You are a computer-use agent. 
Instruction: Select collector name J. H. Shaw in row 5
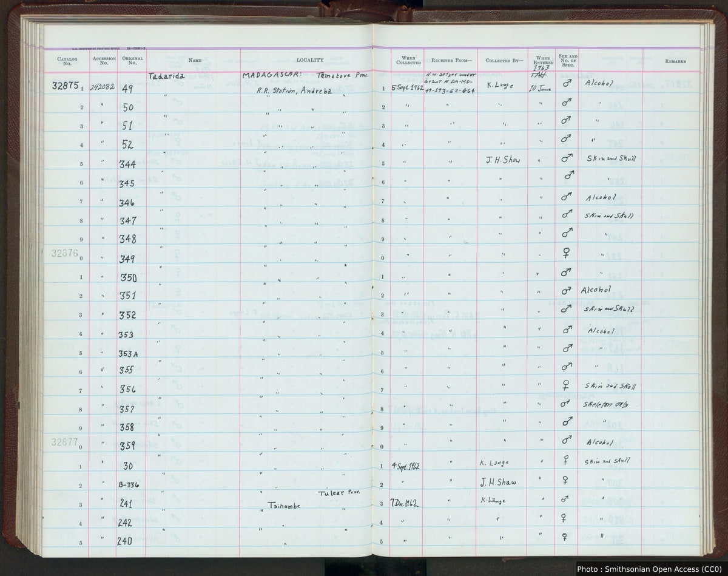click(x=503, y=160)
